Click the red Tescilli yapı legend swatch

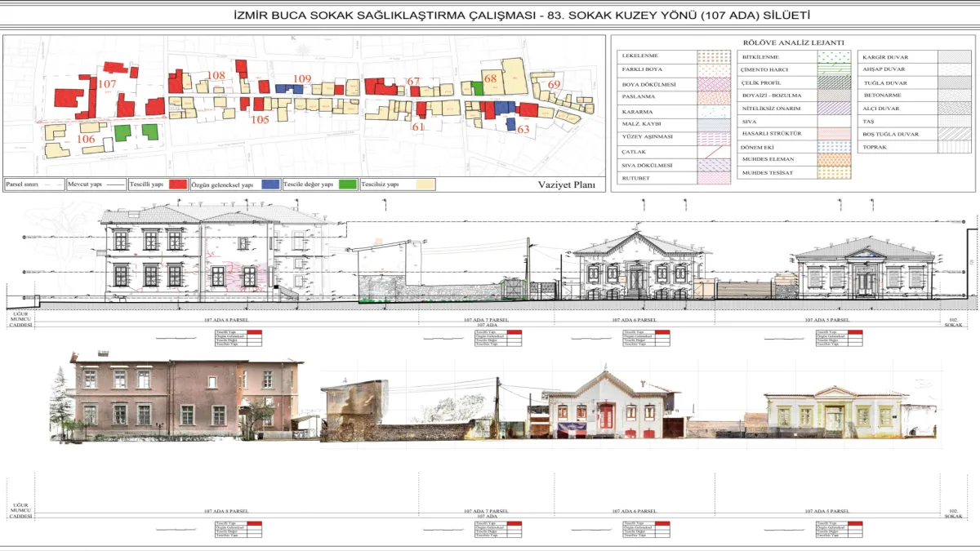click(x=178, y=184)
